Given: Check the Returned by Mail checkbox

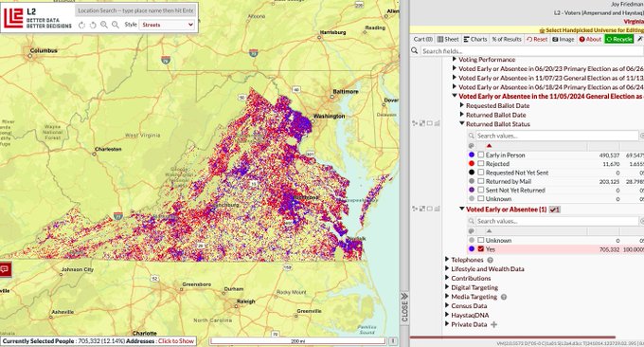Looking at the screenshot, I should 480,181.
